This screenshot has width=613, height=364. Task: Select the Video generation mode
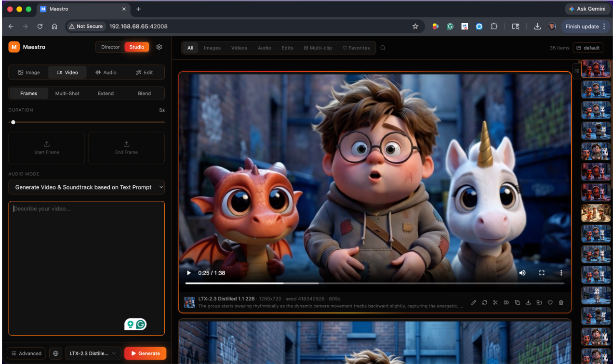coord(67,72)
